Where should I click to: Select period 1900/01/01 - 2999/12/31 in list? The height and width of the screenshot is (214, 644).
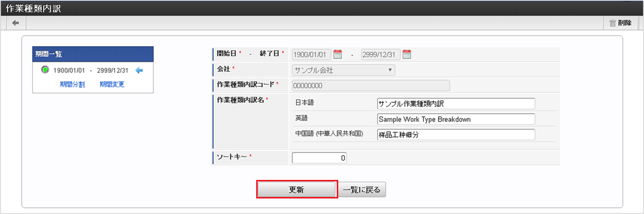(x=91, y=71)
